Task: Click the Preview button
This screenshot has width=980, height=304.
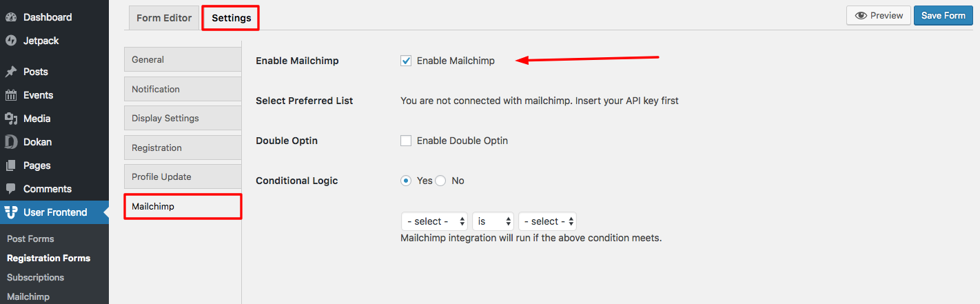Action: pyautogui.click(x=878, y=15)
